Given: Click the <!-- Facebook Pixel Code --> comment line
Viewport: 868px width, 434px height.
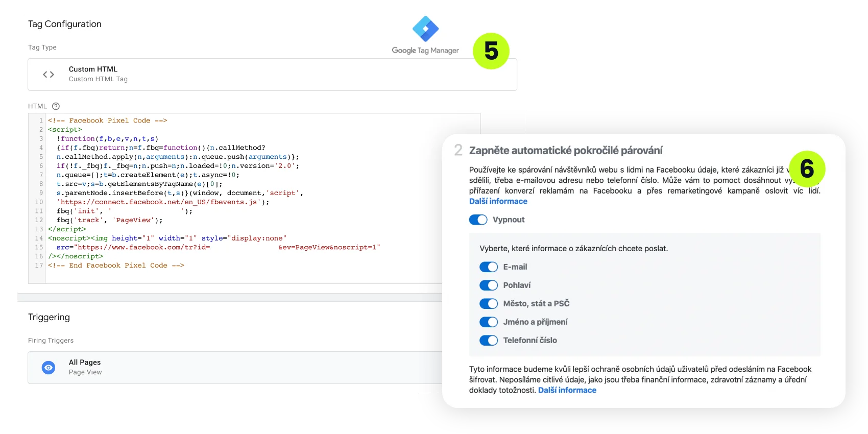Looking at the screenshot, I should tap(108, 120).
